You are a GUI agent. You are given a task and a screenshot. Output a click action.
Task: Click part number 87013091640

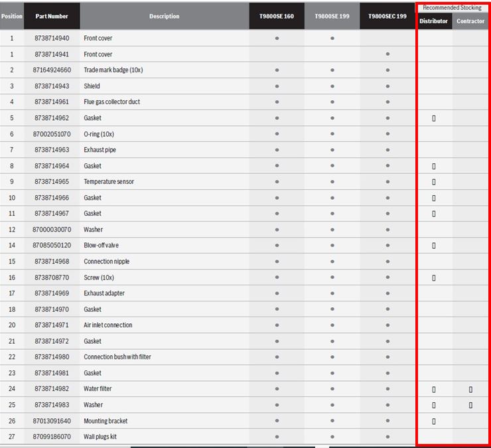(52, 421)
